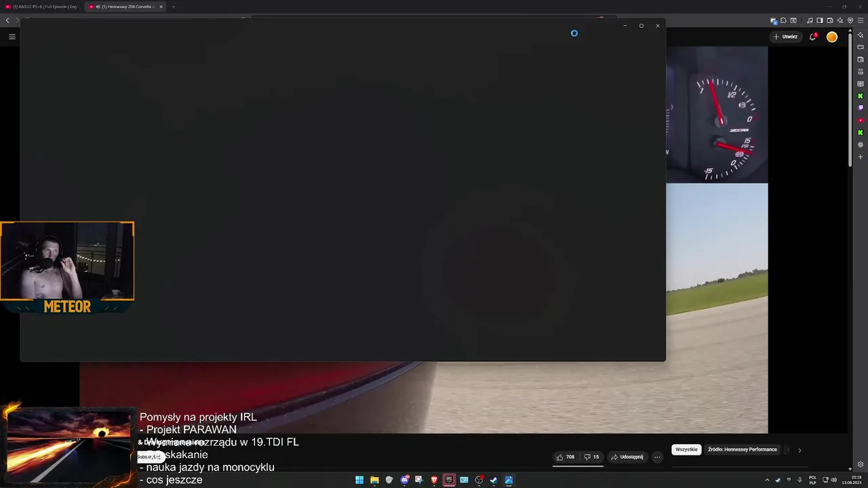Open browser extensions puzzle icon
868x488 pixels.
click(x=783, y=20)
